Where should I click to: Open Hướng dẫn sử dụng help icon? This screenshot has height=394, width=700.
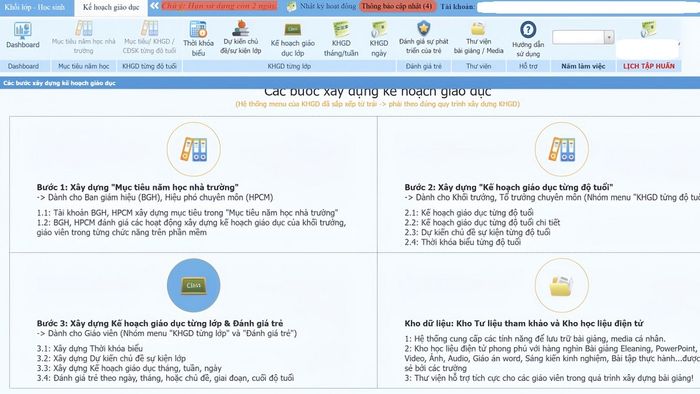(x=528, y=30)
